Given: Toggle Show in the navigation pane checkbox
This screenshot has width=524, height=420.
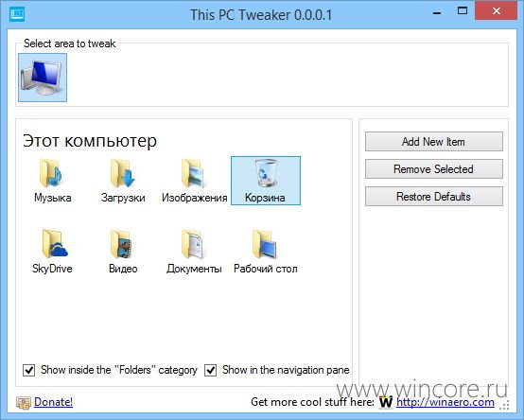Looking at the screenshot, I should [x=210, y=370].
